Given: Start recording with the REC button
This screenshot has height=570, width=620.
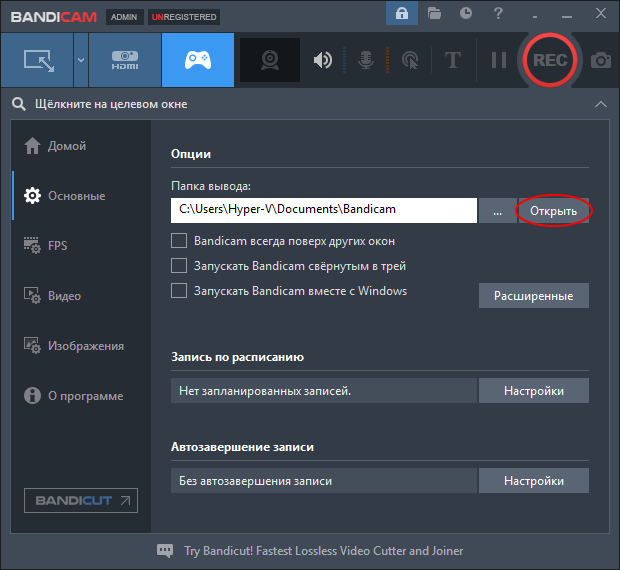Looking at the screenshot, I should click(x=549, y=60).
